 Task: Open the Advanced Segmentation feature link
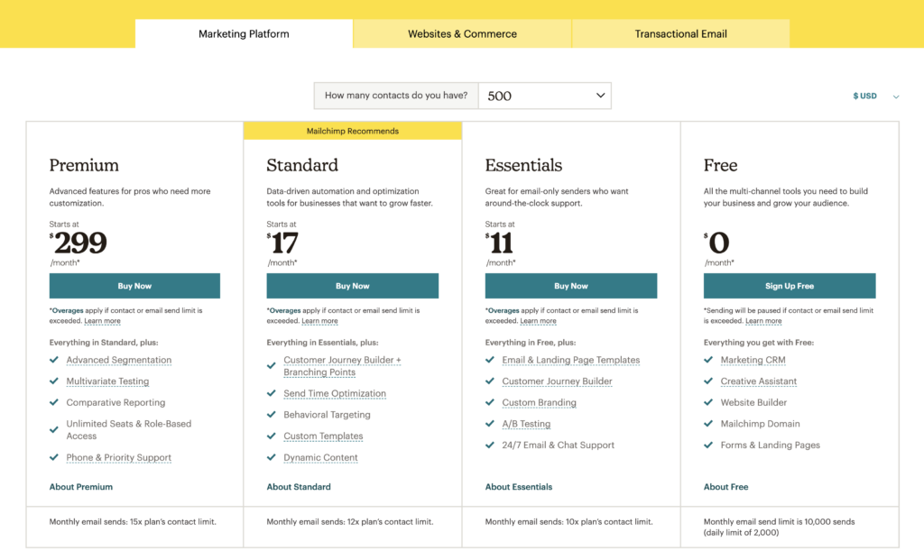(118, 360)
